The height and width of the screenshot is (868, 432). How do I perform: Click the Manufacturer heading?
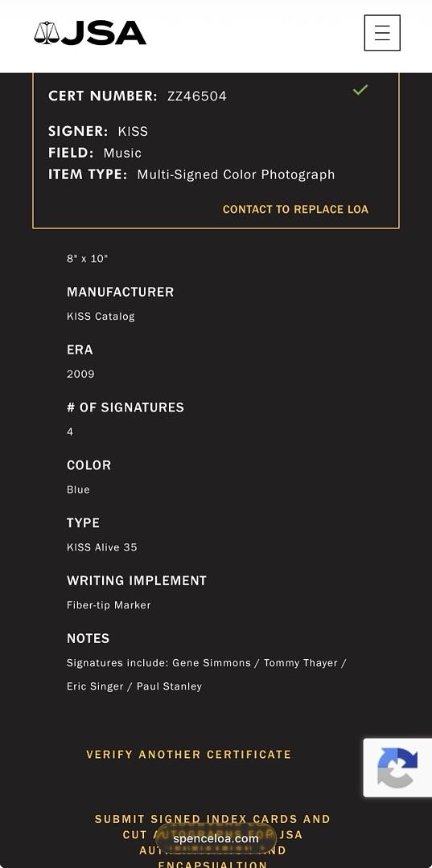(120, 292)
